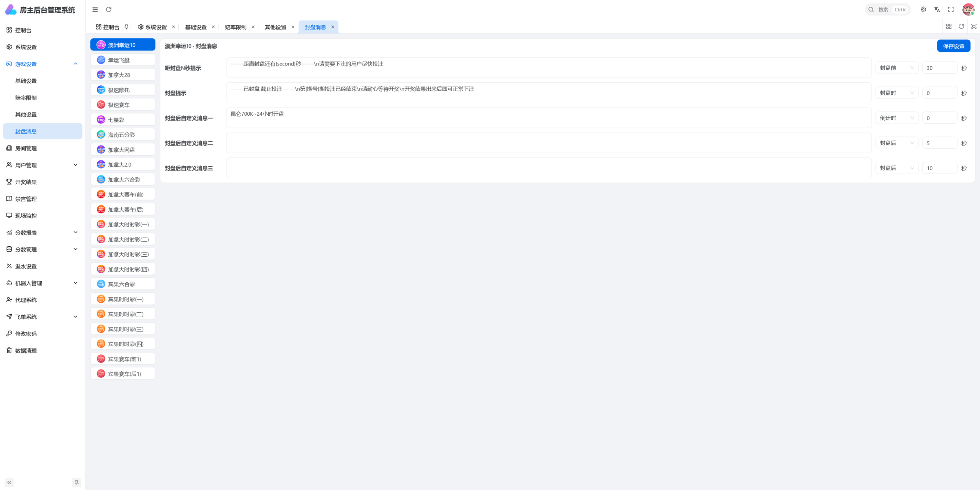
Task: Maximize content area icon at tab bar end
Action: (974, 26)
